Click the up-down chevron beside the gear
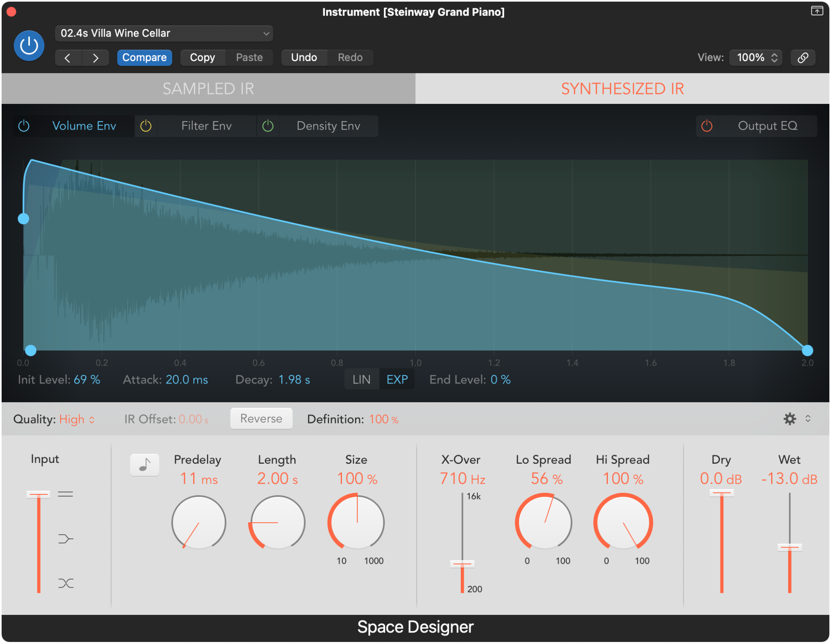 click(808, 418)
